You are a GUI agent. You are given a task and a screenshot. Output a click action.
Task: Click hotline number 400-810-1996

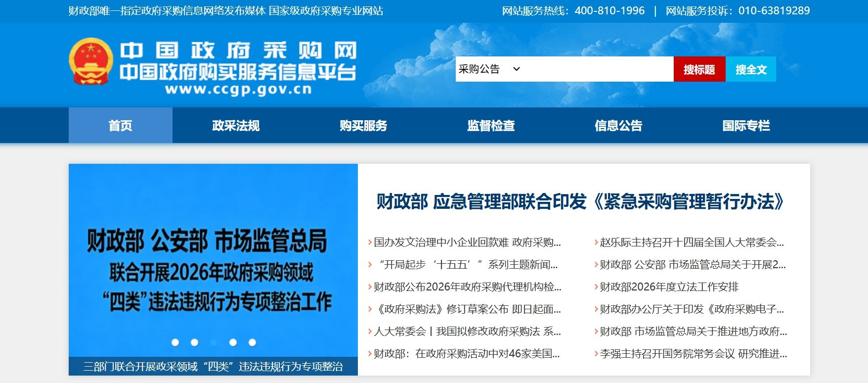pos(609,10)
